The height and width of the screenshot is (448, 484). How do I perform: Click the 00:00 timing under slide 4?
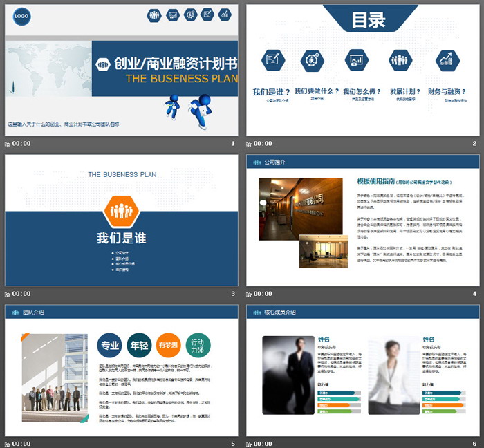pos(263,294)
